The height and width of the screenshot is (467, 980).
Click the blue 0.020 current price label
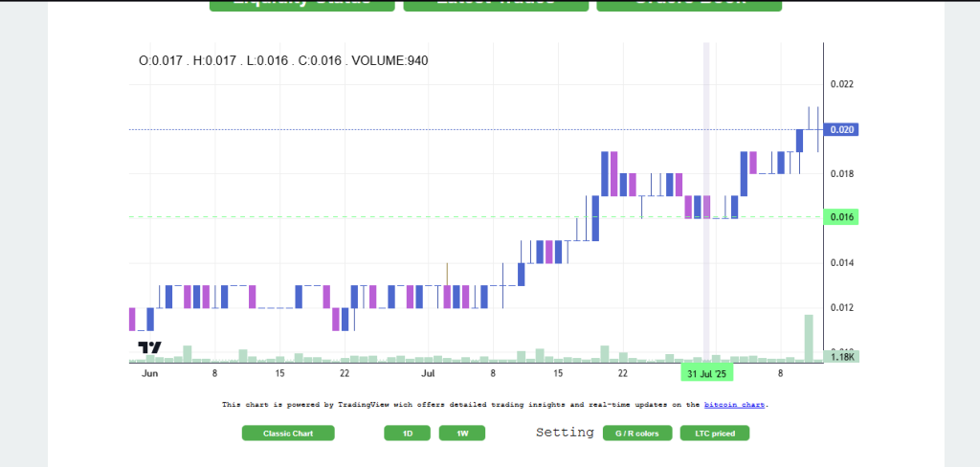click(x=842, y=129)
